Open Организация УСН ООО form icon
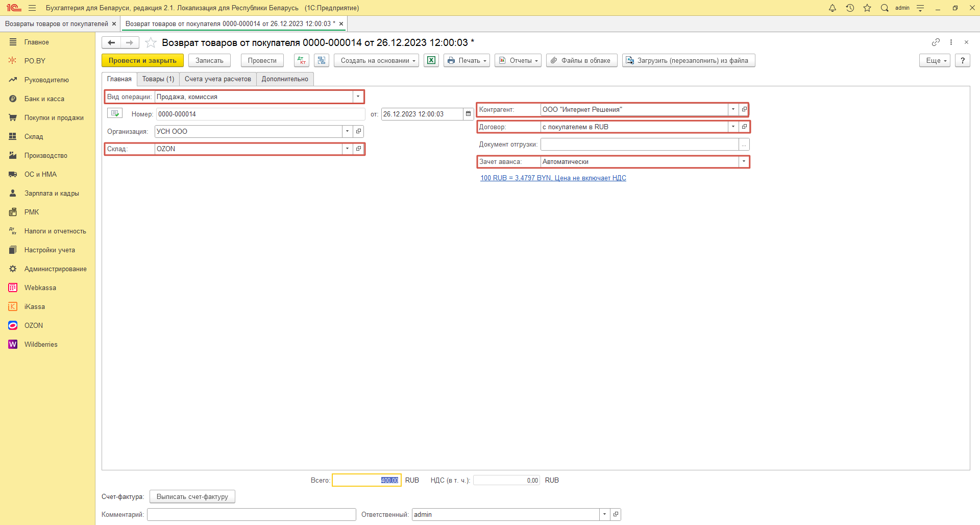This screenshot has height=525, width=980. click(358, 131)
